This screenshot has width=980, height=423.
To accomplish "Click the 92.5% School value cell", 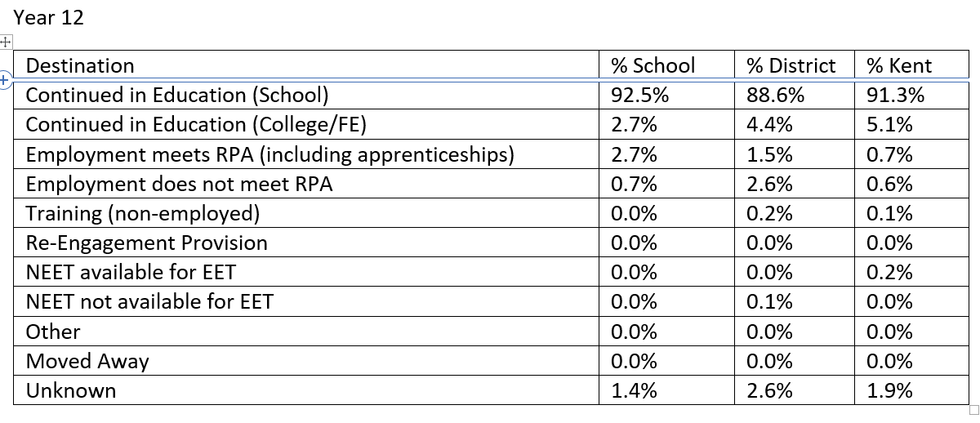I will pyautogui.click(x=667, y=95).
